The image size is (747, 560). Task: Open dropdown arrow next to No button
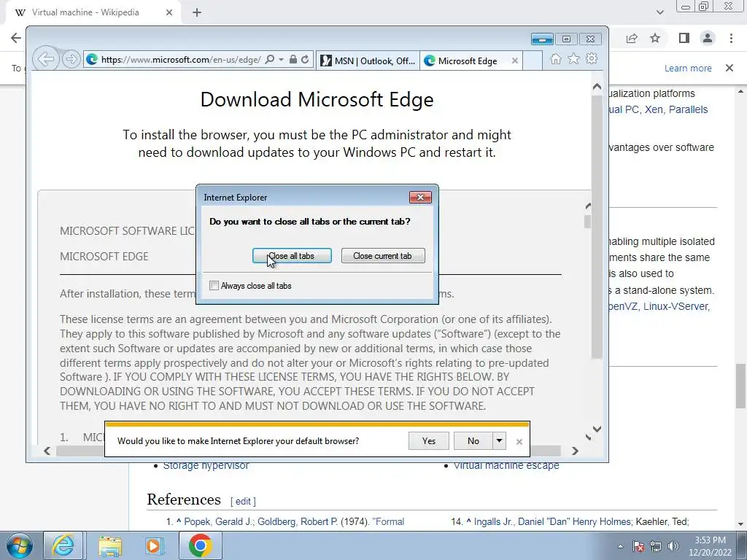(x=499, y=441)
